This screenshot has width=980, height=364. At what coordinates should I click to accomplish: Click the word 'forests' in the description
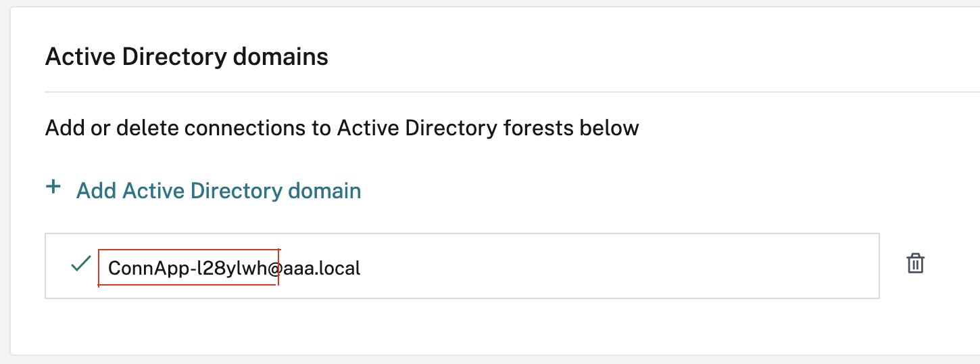(537, 127)
